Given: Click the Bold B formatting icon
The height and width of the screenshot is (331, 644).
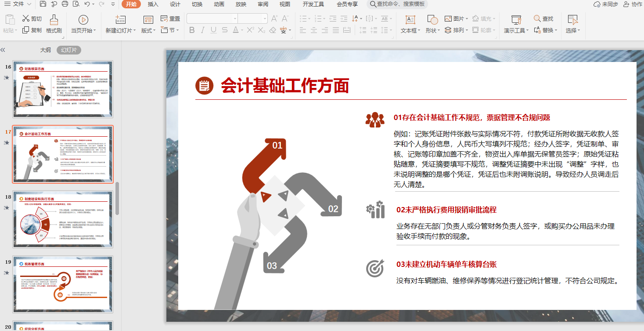Looking at the screenshot, I should pos(192,30).
